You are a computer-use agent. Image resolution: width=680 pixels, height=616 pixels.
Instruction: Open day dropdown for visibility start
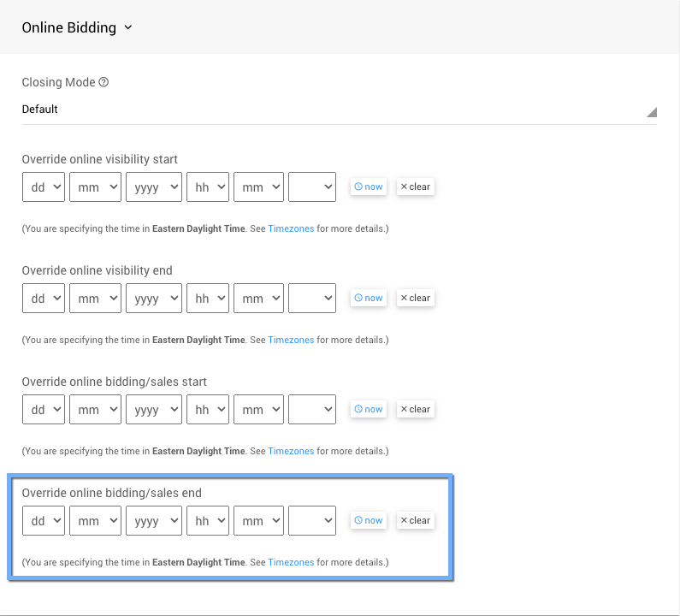(44, 187)
